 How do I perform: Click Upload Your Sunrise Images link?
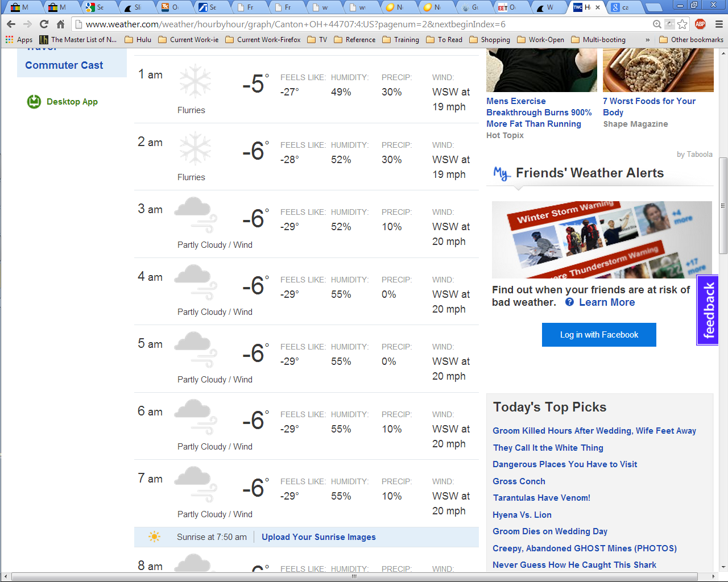[x=318, y=537]
